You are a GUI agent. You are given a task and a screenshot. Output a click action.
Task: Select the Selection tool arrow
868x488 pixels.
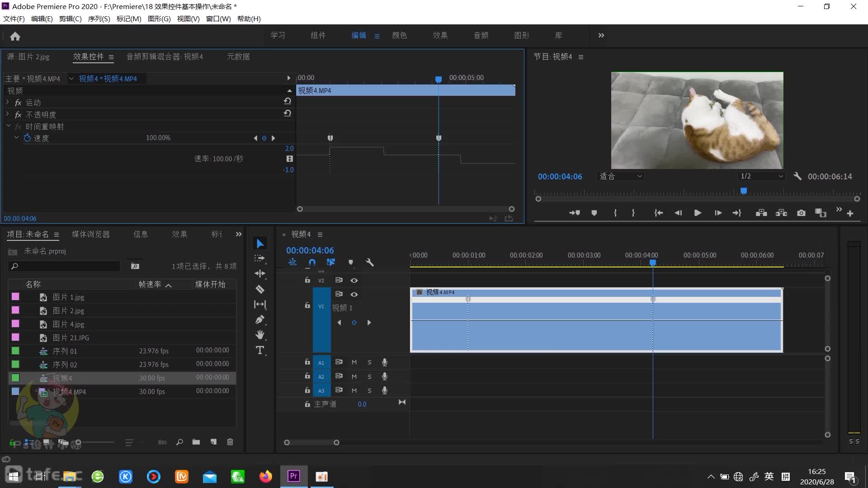point(260,244)
